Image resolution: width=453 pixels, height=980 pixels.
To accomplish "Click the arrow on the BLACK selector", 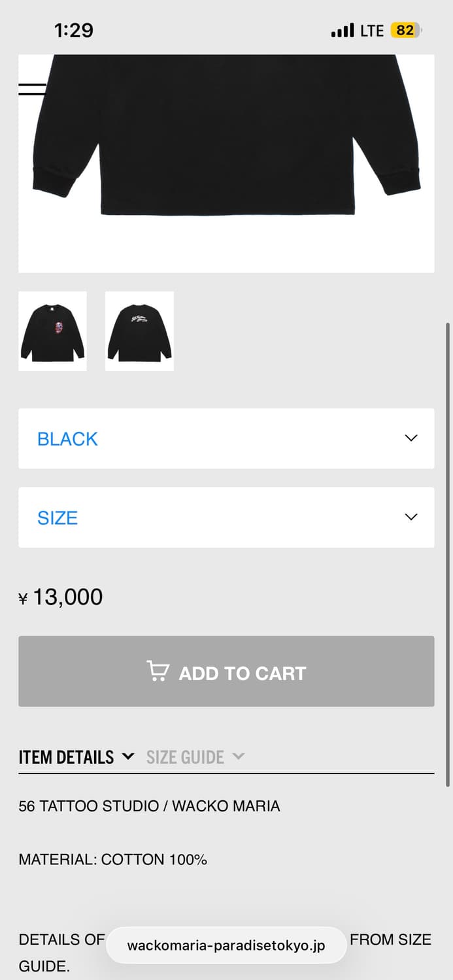I will point(411,438).
